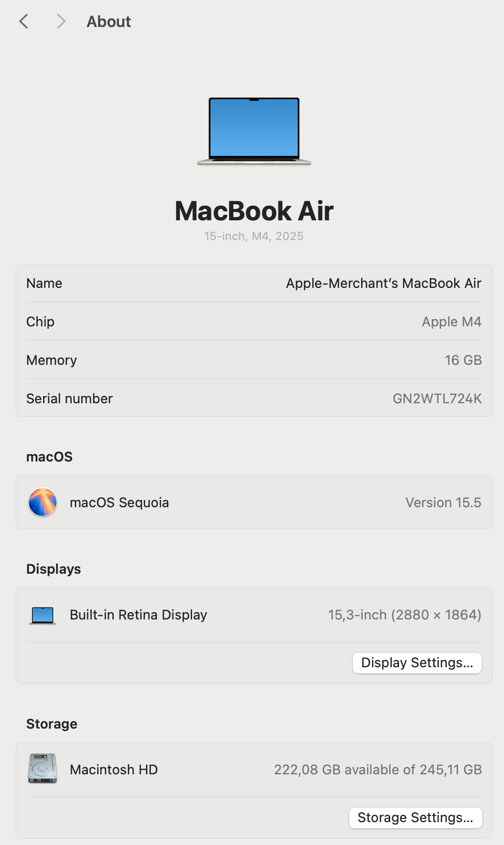Screen dimensions: 504x845
Task: Click the Built-in Retina Display laptop icon
Action: pos(43,615)
